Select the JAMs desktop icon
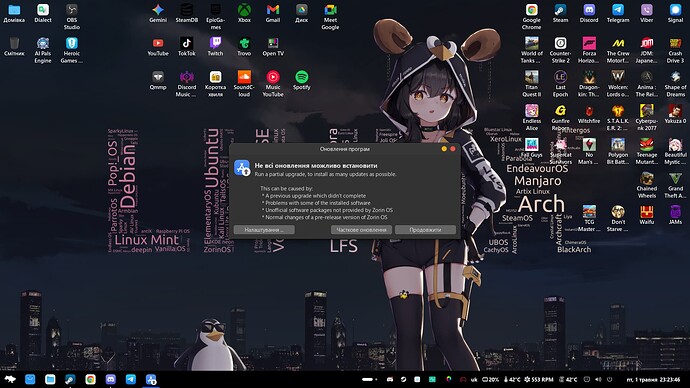This screenshot has height=388, width=690. point(675,215)
